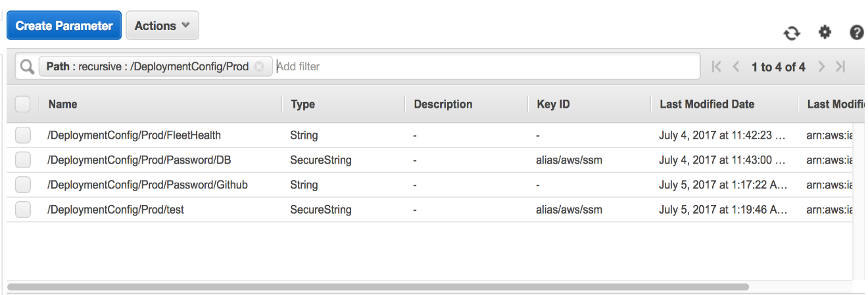
Task: Check the FleetHealth parameter row checkbox
Action: pyautogui.click(x=23, y=135)
